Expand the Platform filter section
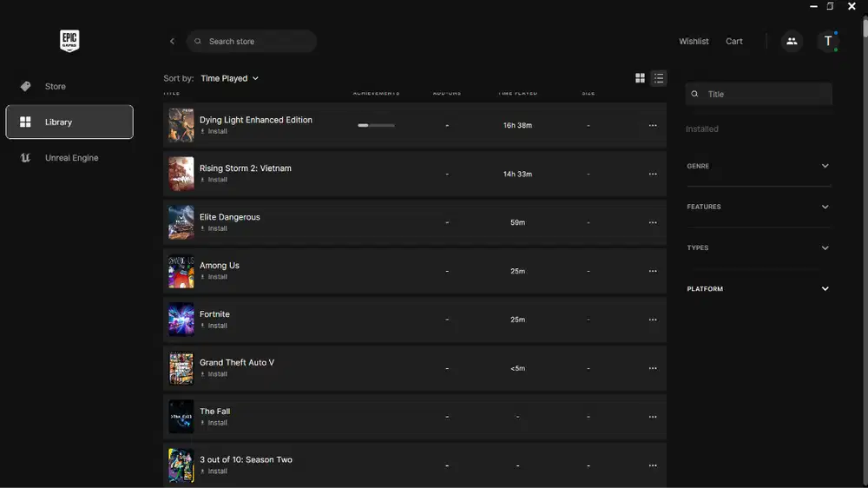This screenshot has height=488, width=868. tap(758, 288)
